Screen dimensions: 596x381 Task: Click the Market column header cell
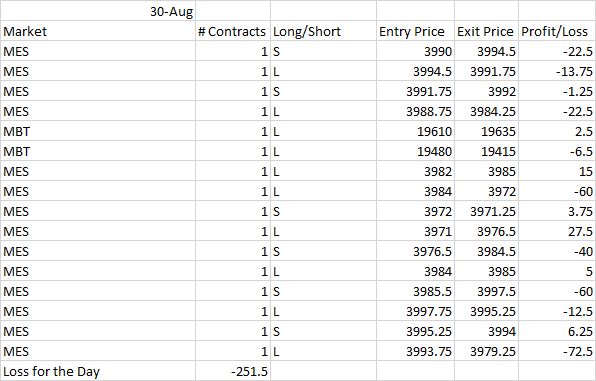pos(98,31)
